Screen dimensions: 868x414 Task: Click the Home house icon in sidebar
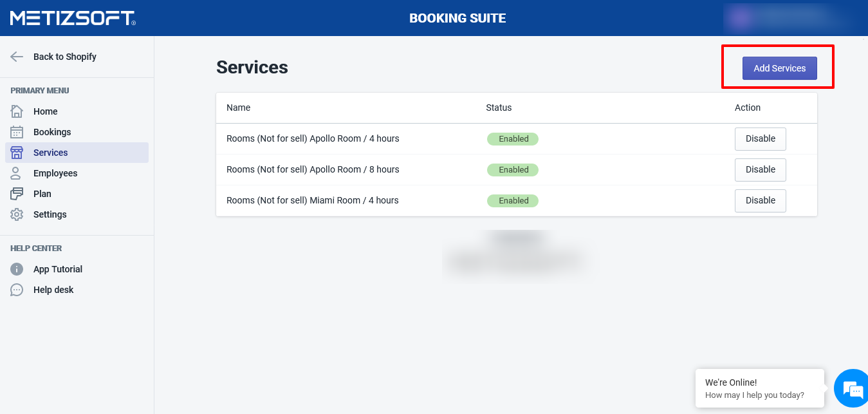point(17,111)
